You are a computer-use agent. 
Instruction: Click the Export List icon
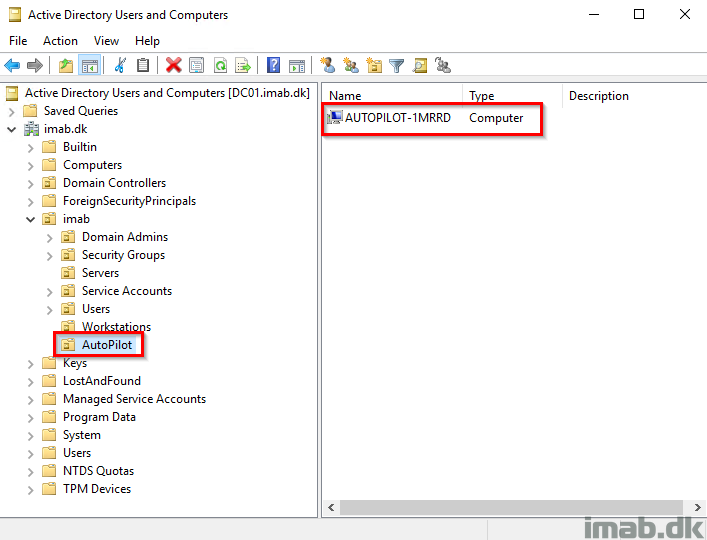coord(243,66)
